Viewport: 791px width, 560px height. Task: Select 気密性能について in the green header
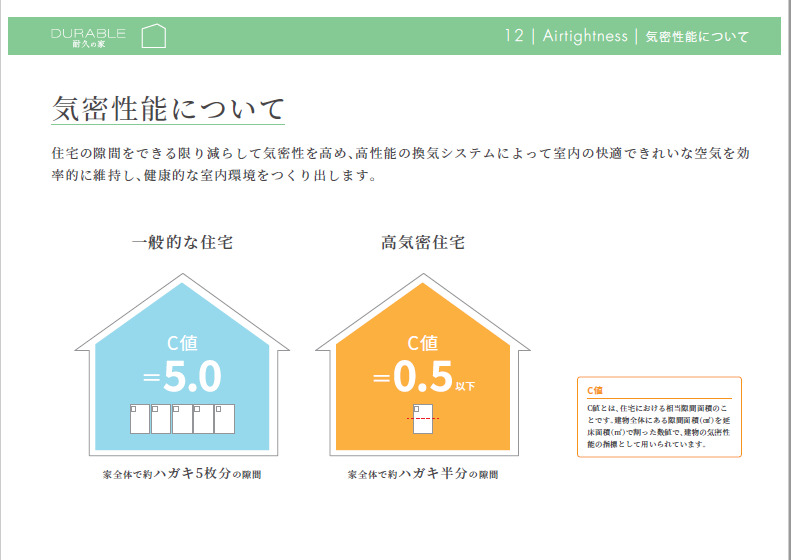(x=697, y=37)
